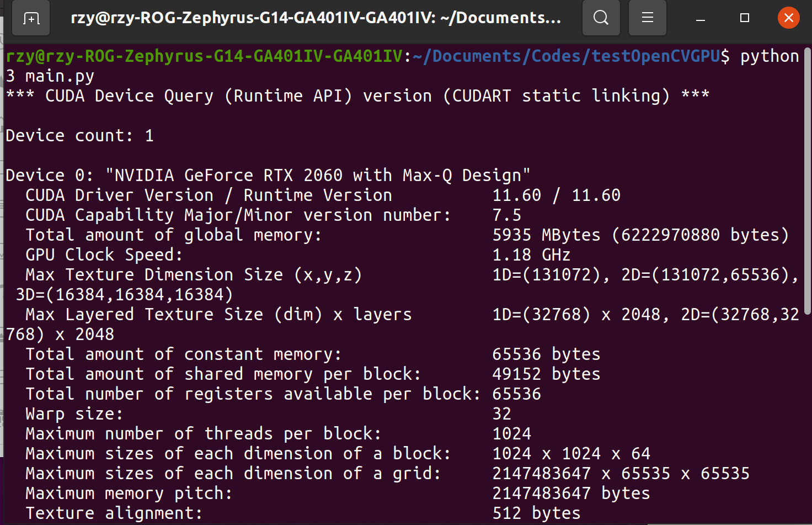This screenshot has height=525, width=812.
Task: Click the scrollbar track below the thumb
Action: pyautogui.click(x=807, y=420)
